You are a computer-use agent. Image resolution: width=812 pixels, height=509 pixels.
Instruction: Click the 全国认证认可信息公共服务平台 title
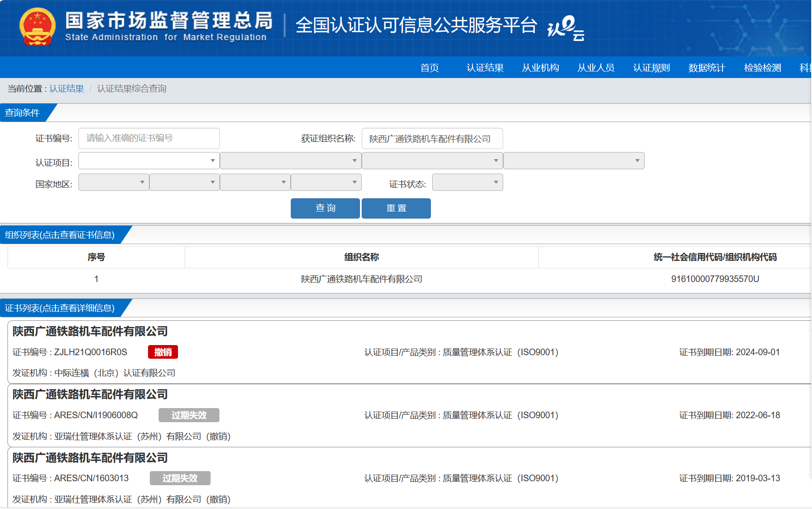pyautogui.click(x=416, y=25)
